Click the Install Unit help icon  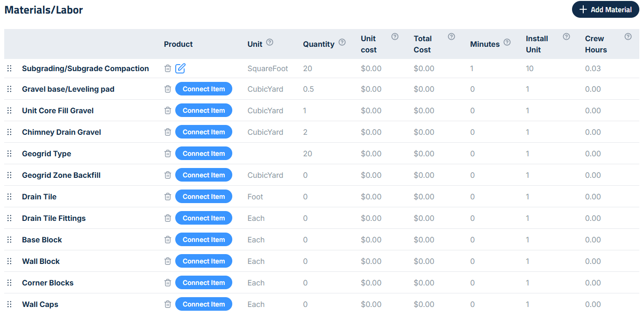tap(566, 37)
